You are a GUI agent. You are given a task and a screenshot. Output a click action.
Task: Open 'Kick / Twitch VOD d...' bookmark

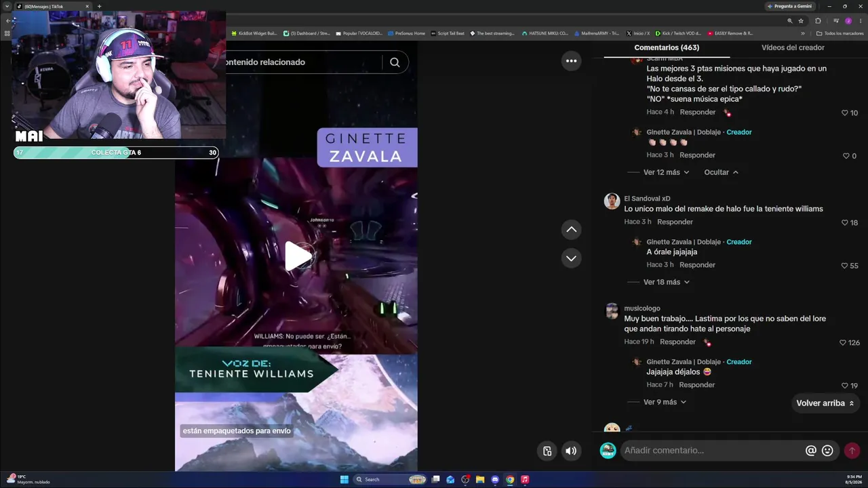[678, 33]
